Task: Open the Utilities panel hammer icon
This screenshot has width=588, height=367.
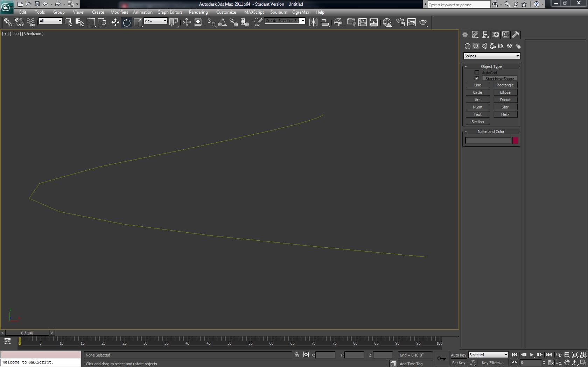Action: coord(516,35)
